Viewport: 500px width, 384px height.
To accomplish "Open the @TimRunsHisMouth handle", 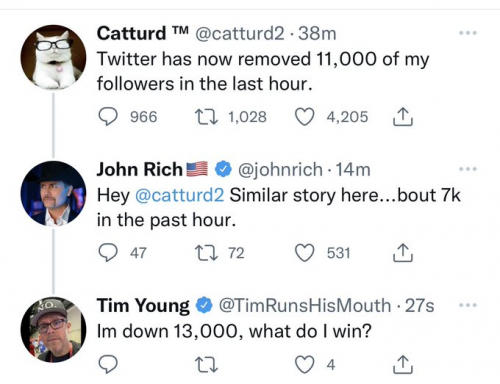I will click(x=305, y=305).
